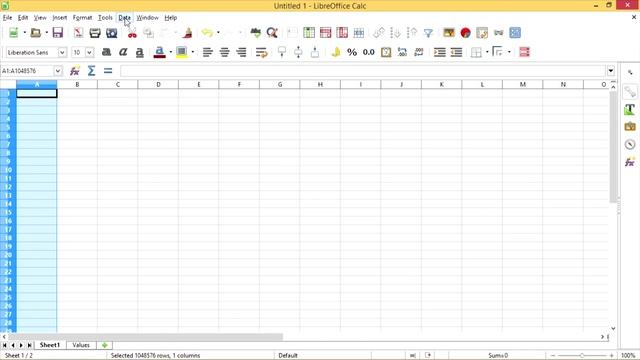Format cells as currency icon
Image resolution: width=640 pixels, height=360 pixels.
point(336,52)
